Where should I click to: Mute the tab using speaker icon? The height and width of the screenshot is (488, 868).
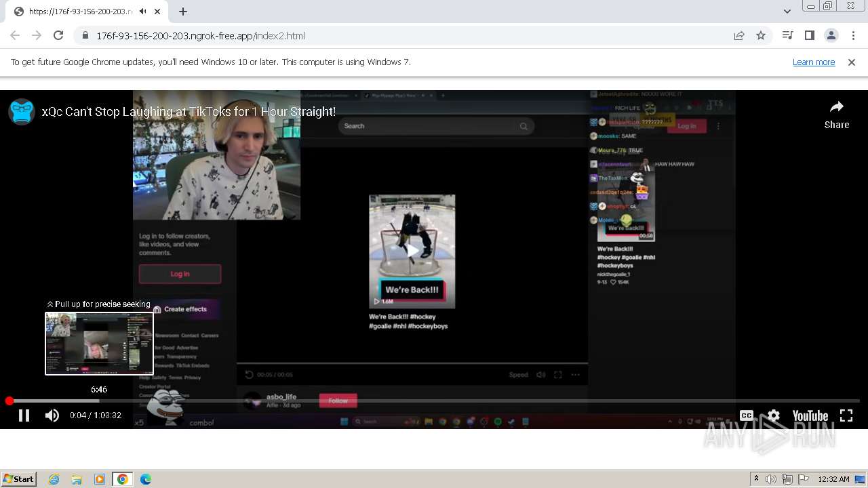[x=142, y=12]
